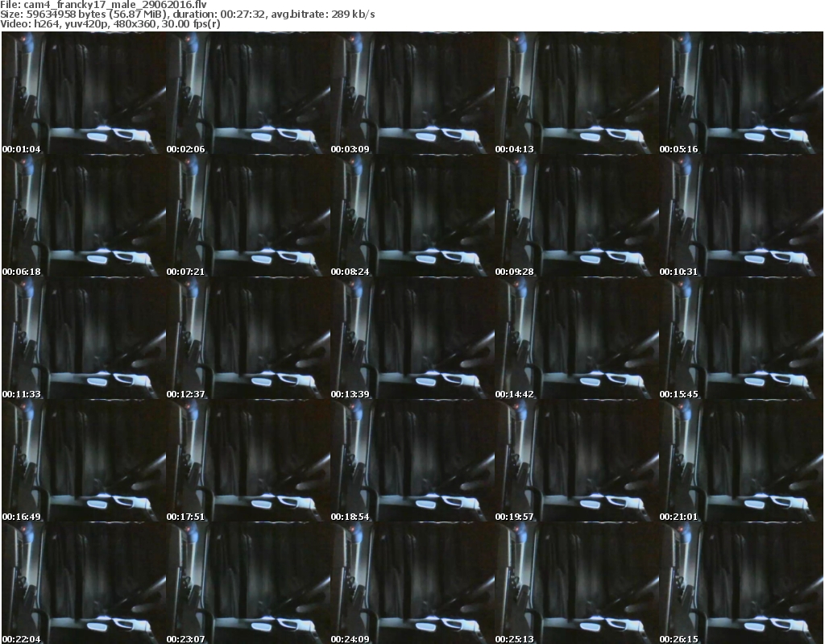This screenshot has width=825, height=644.
Task: Pick the thumbnail with timestamp 00:26:15
Action: click(x=741, y=584)
